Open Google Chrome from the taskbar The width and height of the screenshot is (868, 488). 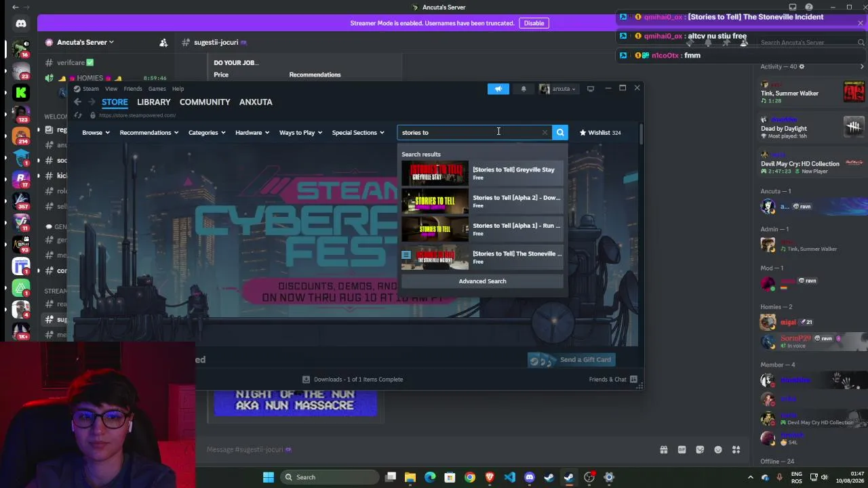tap(470, 477)
